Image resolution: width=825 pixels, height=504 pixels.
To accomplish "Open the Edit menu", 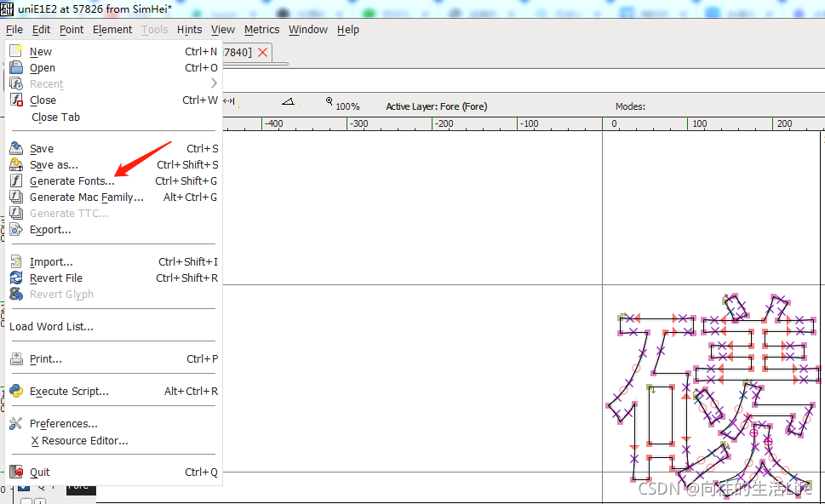I will (x=41, y=30).
